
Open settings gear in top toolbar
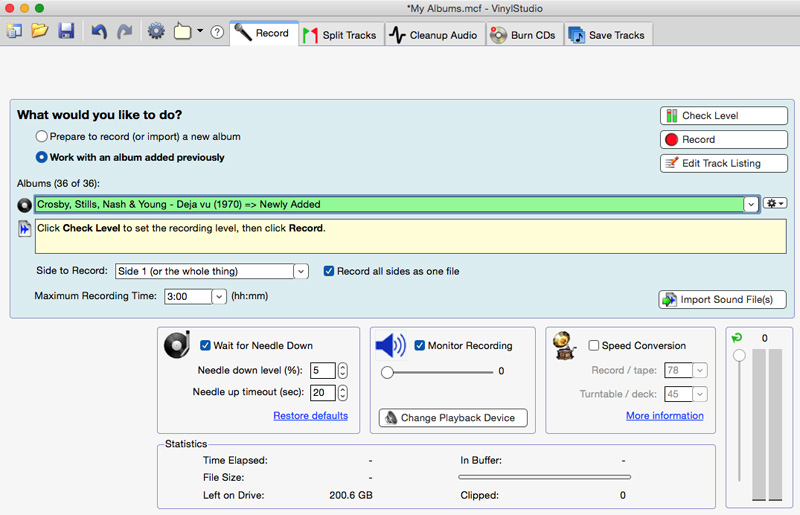point(156,32)
